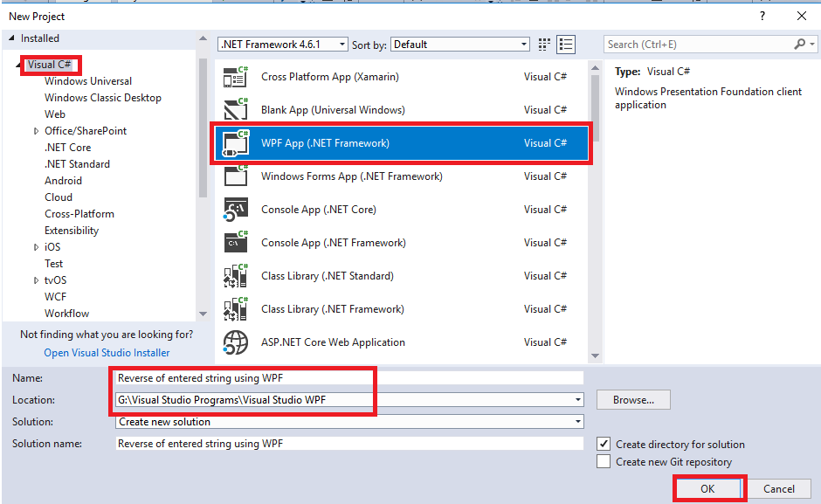This screenshot has width=821, height=504.
Task: Collapse the Visual C# tree node
Action: coord(19,65)
